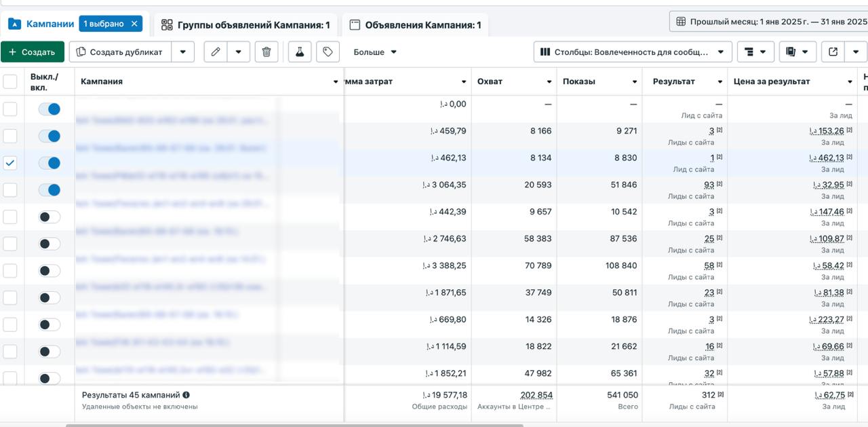Click the underlined total reach 202 854
Viewport: 868px width, 427px height.
[536, 395]
